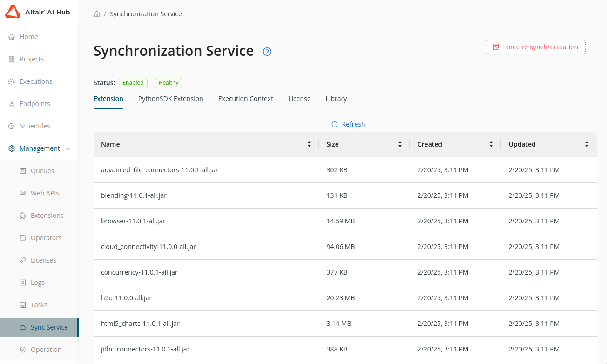Click the Refresh link

(x=348, y=124)
